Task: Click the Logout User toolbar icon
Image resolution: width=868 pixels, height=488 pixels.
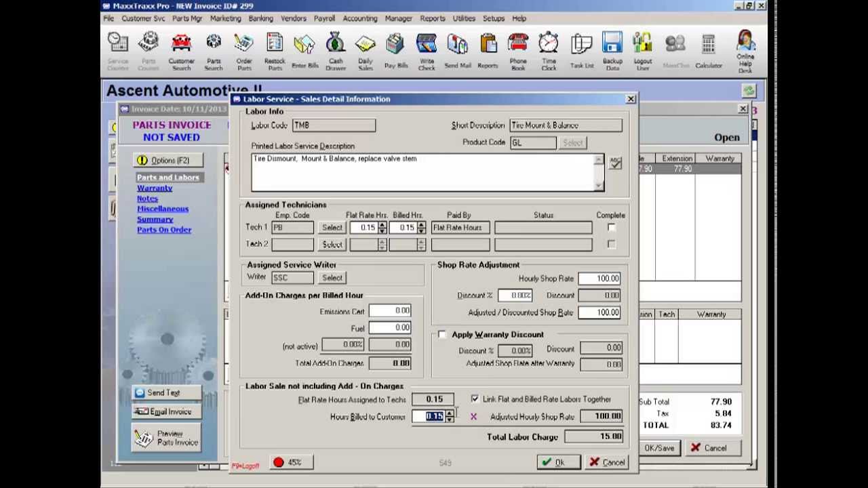Action: (x=642, y=52)
